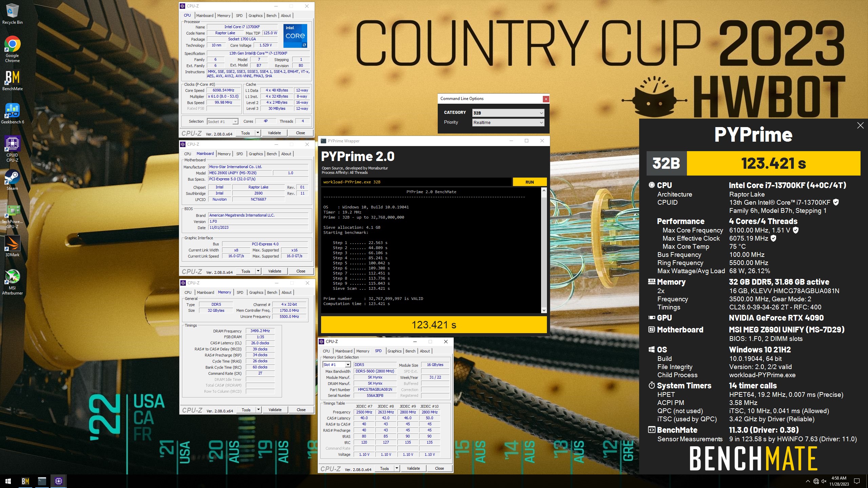Click the MEG Z690I UNIFY model field
The width and height of the screenshot is (868, 488).
pyautogui.click(x=240, y=173)
